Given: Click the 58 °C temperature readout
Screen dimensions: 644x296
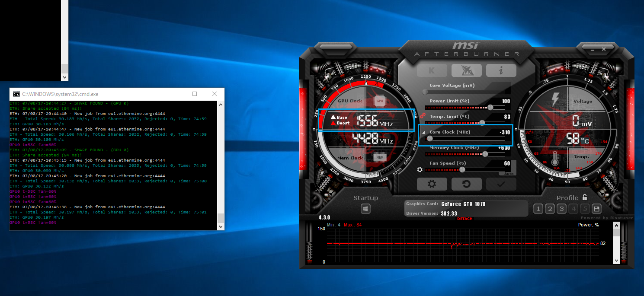Looking at the screenshot, I should pos(577,138).
